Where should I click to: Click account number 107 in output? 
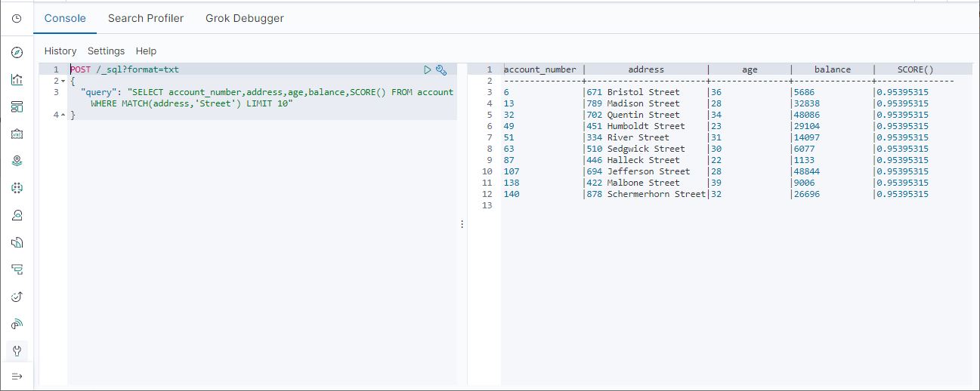(512, 171)
